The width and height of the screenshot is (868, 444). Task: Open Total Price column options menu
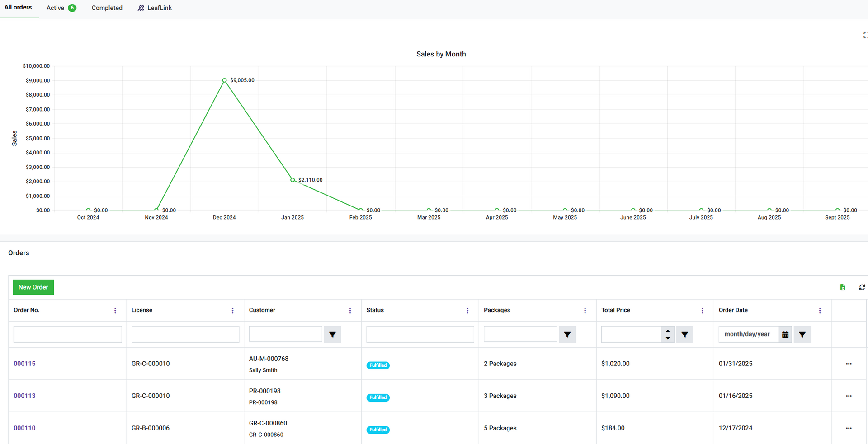click(703, 310)
